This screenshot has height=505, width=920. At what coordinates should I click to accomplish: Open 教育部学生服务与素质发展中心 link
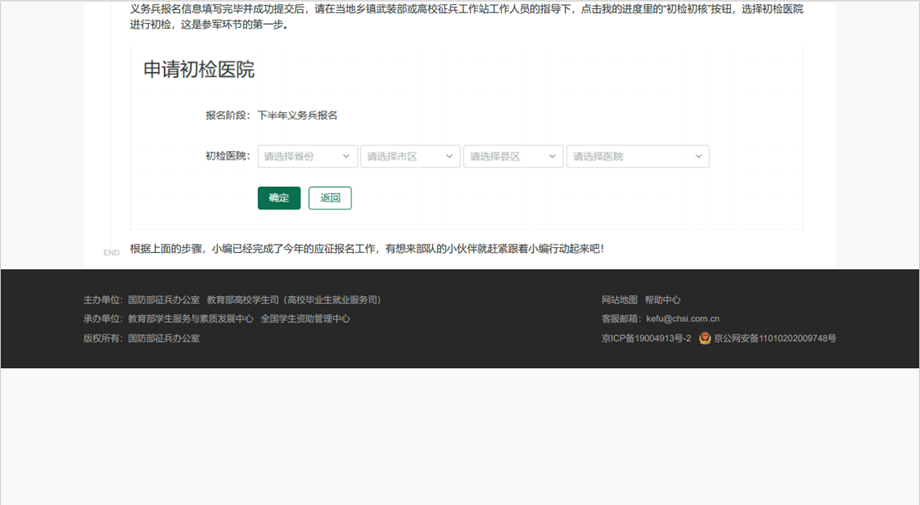(x=190, y=319)
